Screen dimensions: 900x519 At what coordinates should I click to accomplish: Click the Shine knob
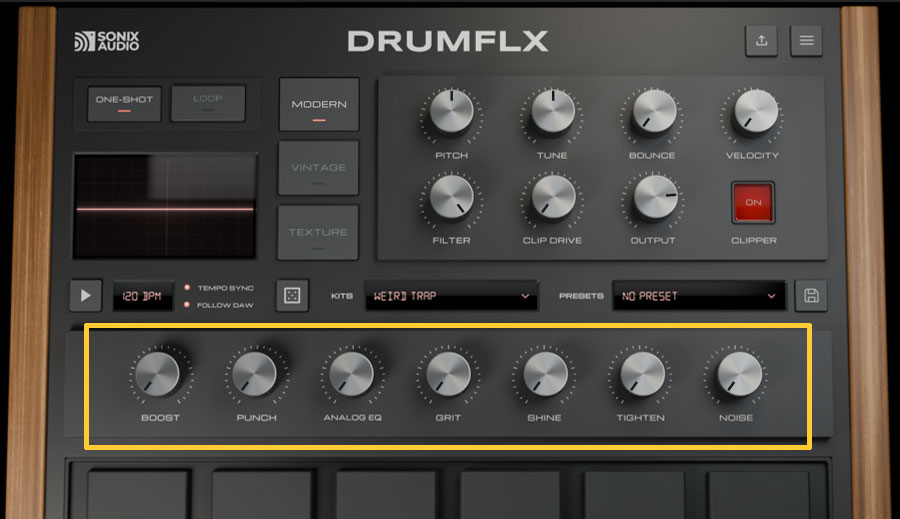point(545,374)
